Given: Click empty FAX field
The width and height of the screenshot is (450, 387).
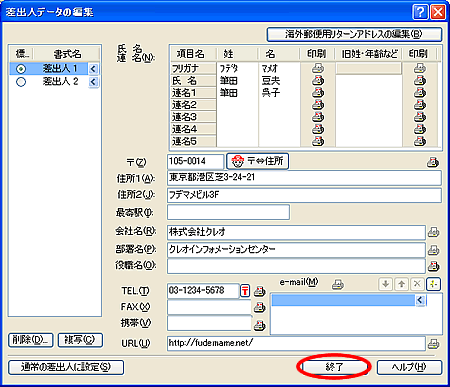Looking at the screenshot, I should [209, 307].
